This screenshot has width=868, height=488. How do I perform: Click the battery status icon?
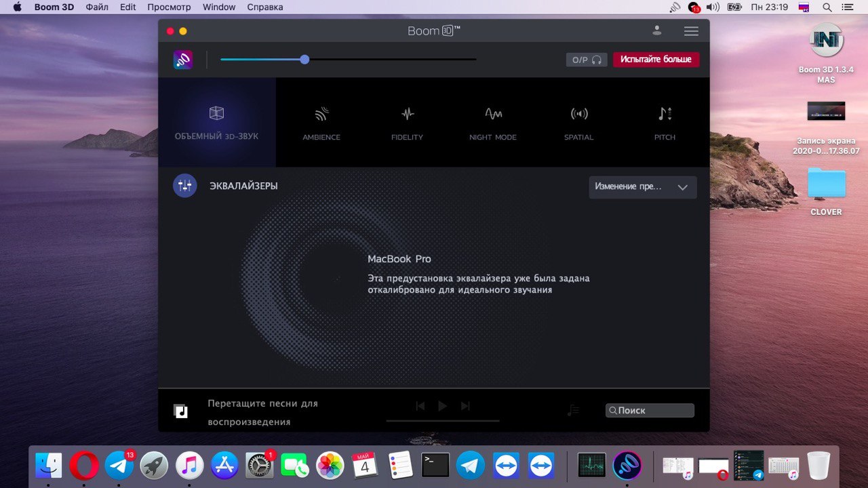point(734,7)
